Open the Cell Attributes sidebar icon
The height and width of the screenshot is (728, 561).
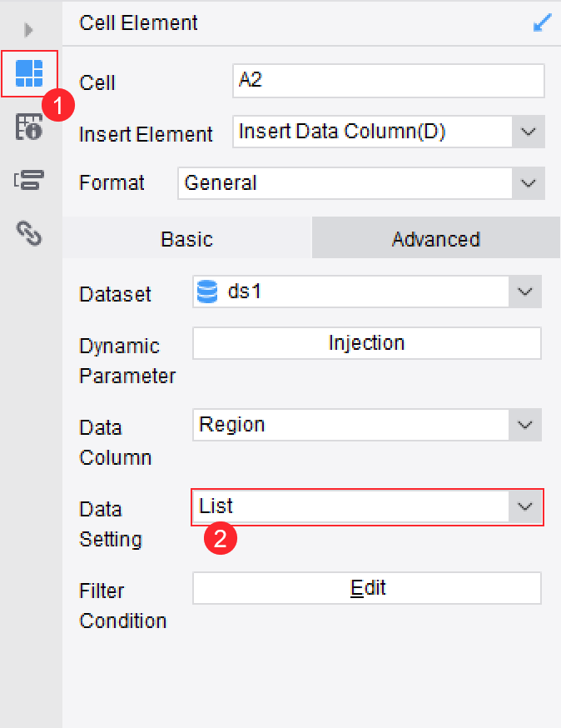point(29,127)
